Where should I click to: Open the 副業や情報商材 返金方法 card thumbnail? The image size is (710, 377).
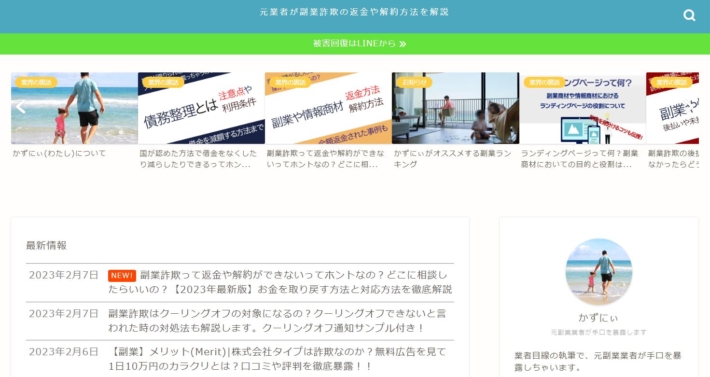328,108
